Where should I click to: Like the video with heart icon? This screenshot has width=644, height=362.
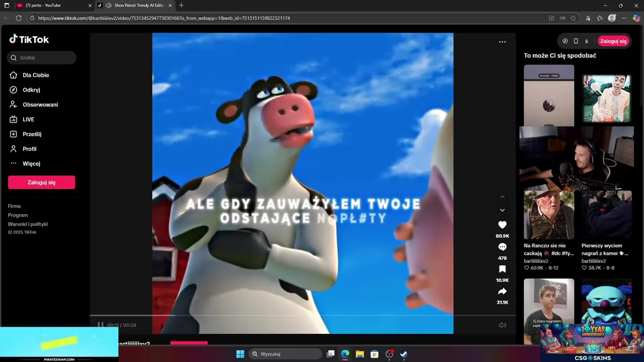502,225
